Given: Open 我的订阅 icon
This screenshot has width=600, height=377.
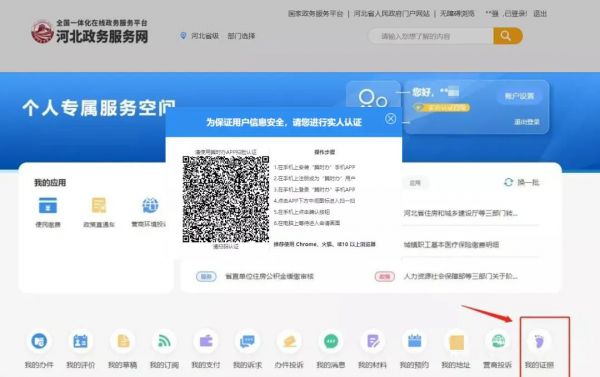Looking at the screenshot, I should (x=164, y=341).
